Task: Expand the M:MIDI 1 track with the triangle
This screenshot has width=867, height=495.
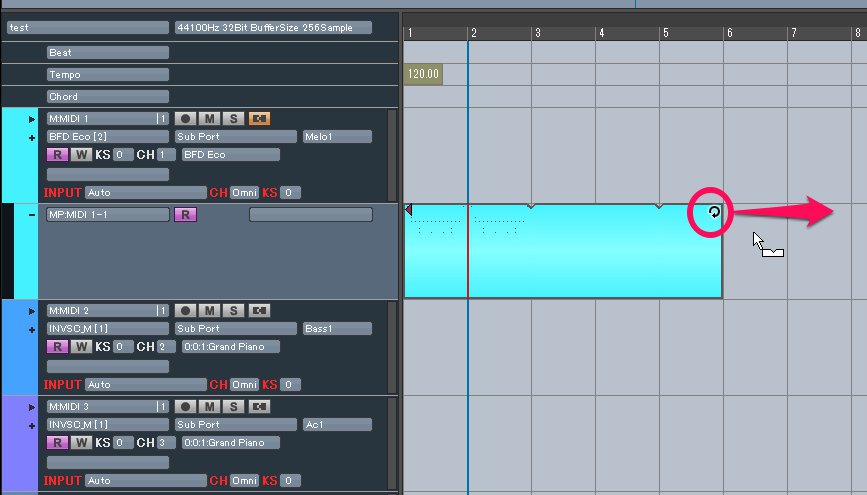Action: 32,119
